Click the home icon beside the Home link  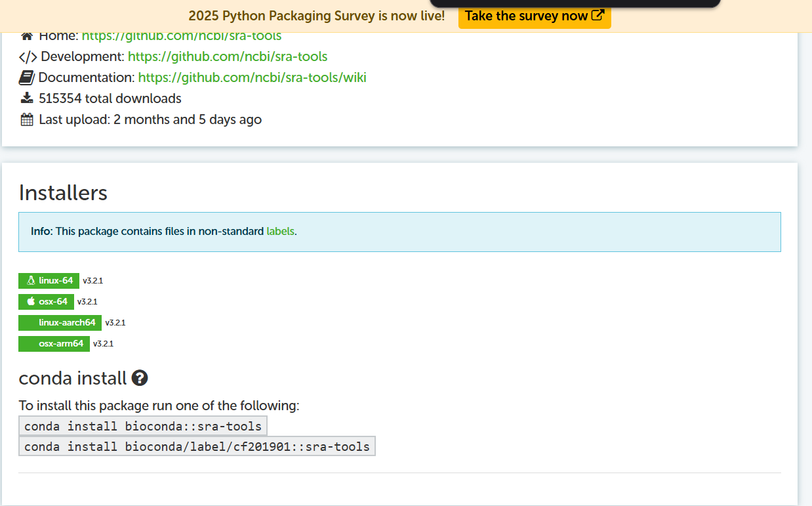click(x=27, y=35)
